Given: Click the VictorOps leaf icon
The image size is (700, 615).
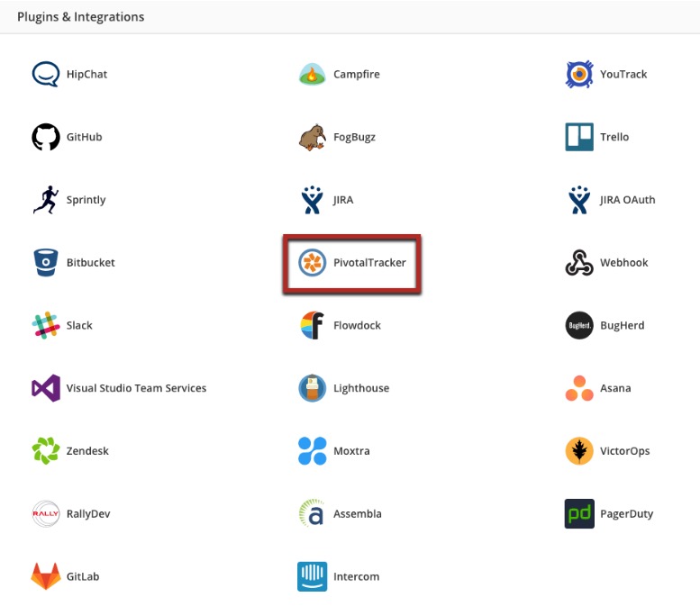Looking at the screenshot, I should [x=579, y=451].
